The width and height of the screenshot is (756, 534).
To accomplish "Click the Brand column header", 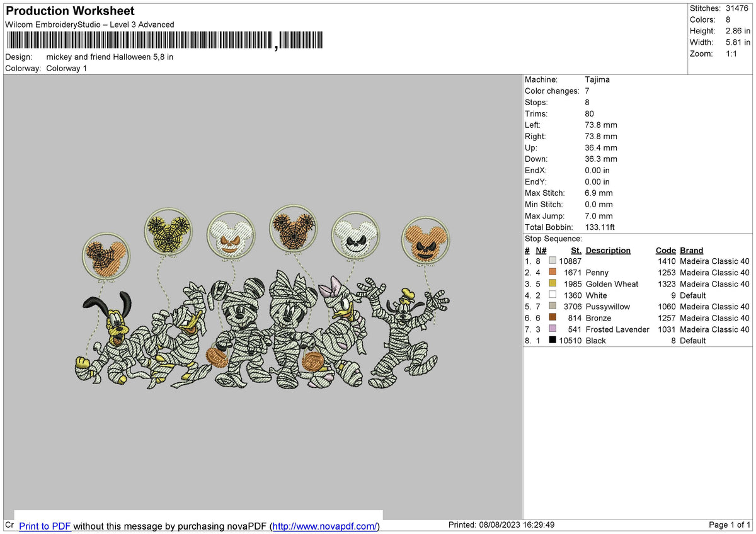I will [x=691, y=250].
